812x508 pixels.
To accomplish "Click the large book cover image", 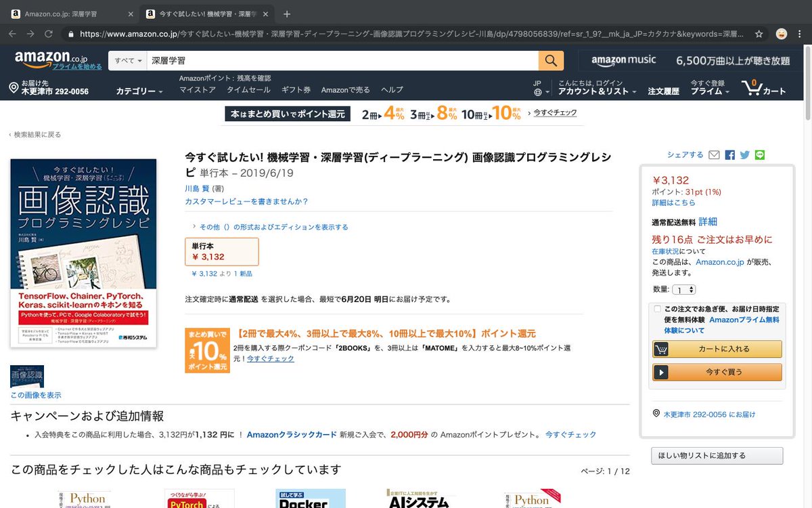I will (83, 253).
